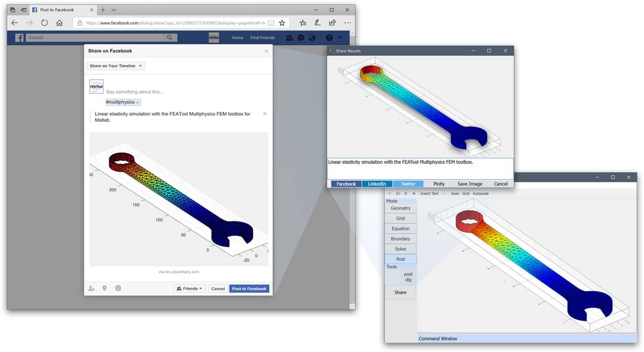
Task: Click Z- zoom out toolbar item
Action: 406,193
